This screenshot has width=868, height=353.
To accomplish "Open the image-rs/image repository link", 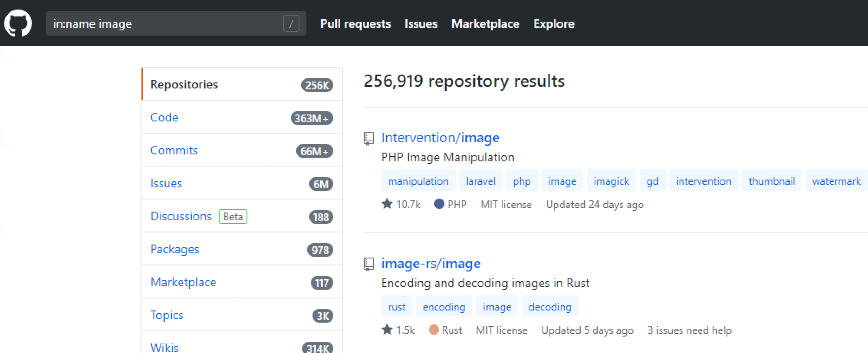I will [x=431, y=263].
